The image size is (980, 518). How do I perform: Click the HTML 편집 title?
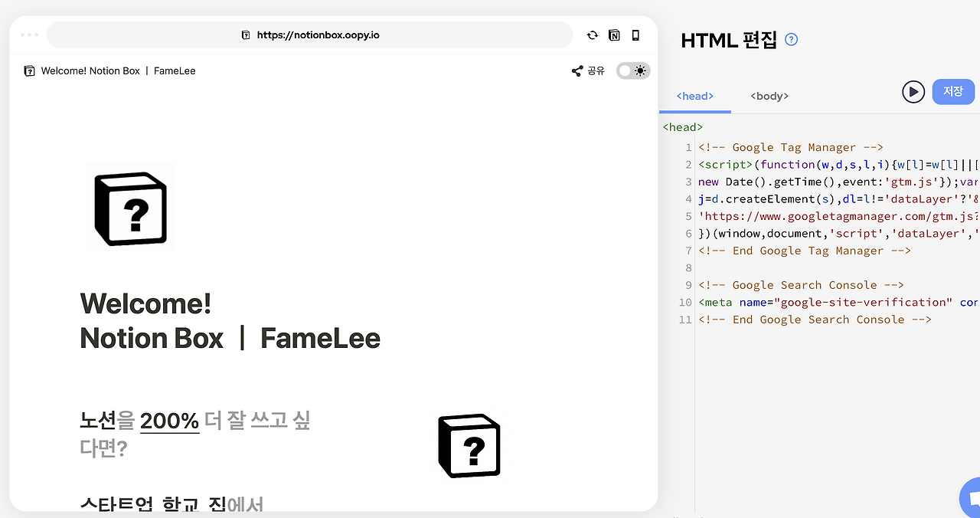tap(729, 40)
